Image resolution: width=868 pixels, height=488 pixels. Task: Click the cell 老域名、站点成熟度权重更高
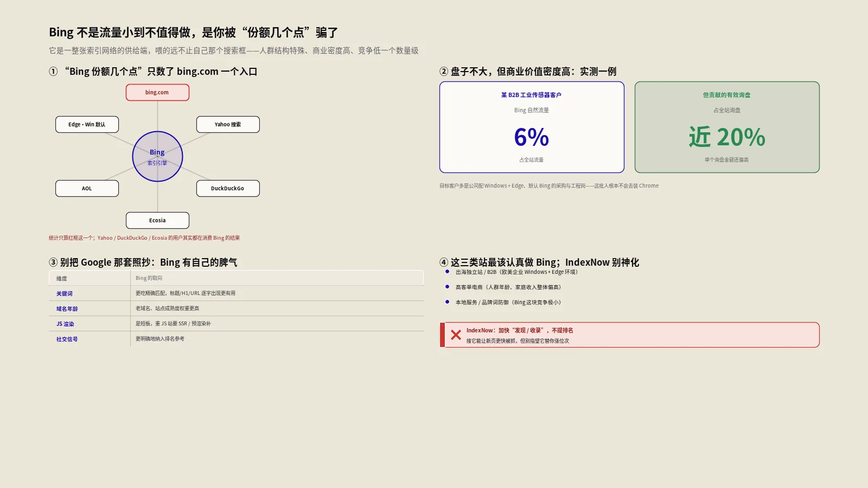[168, 309]
